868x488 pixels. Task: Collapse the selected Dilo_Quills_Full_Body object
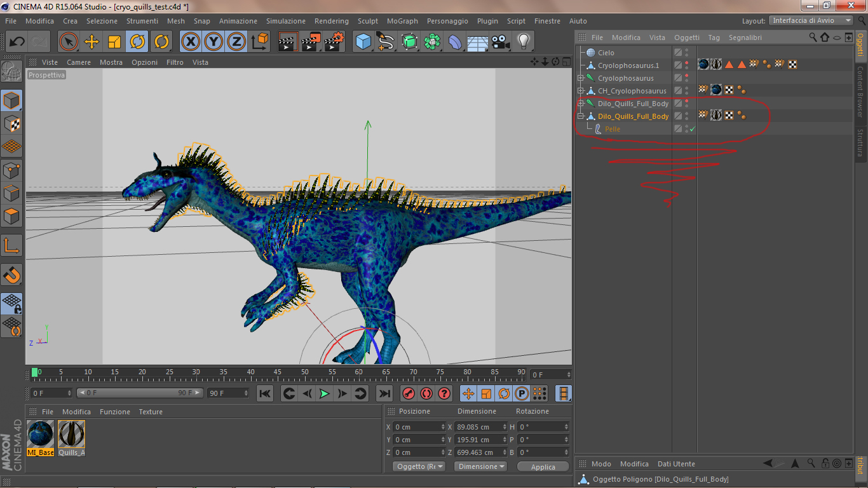(580, 116)
